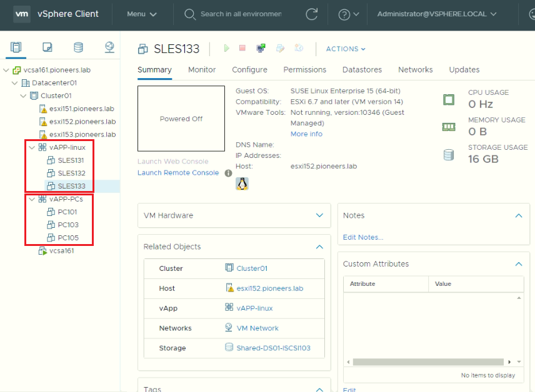The width and height of the screenshot is (535, 392).
Task: Click the memory usage icon
Action: 449,127
